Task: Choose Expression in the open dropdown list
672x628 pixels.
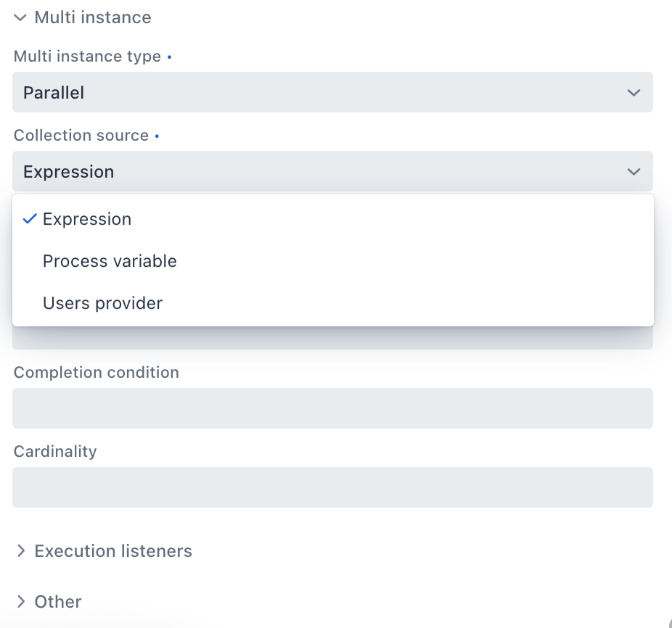Action: click(x=87, y=218)
